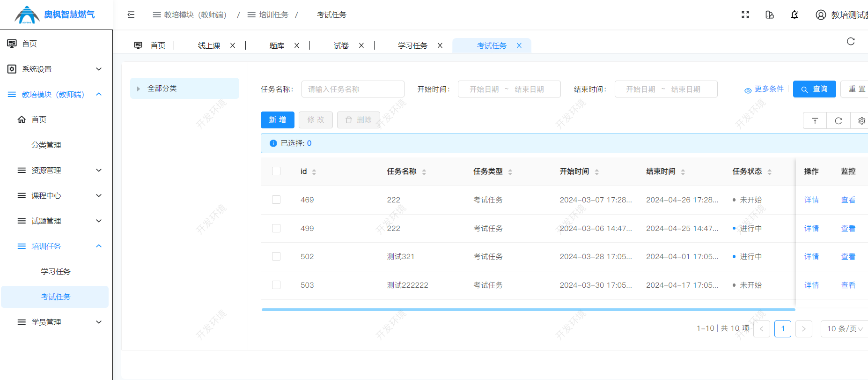The height and width of the screenshot is (380, 868).
Task: Sort by 任务状态 column arrows
Action: pyautogui.click(x=770, y=172)
